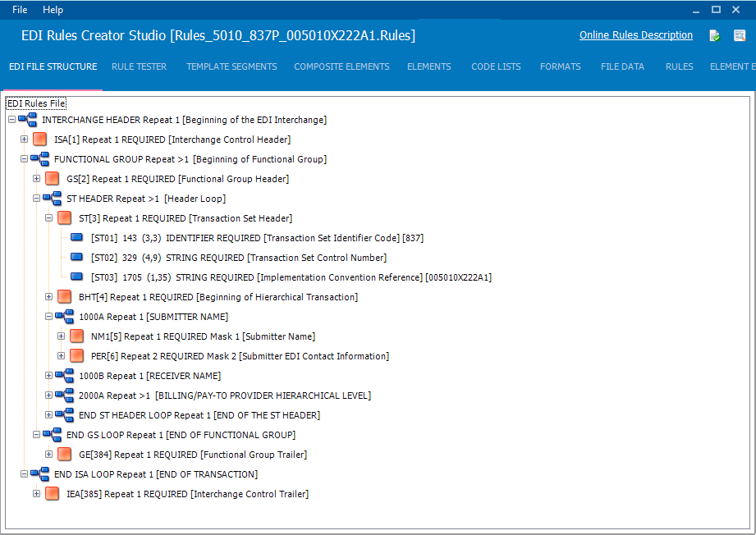Screen dimensions: 756x535
Task: Click the 1000B RECEIVER NAME loop icon
Action: [64, 376]
